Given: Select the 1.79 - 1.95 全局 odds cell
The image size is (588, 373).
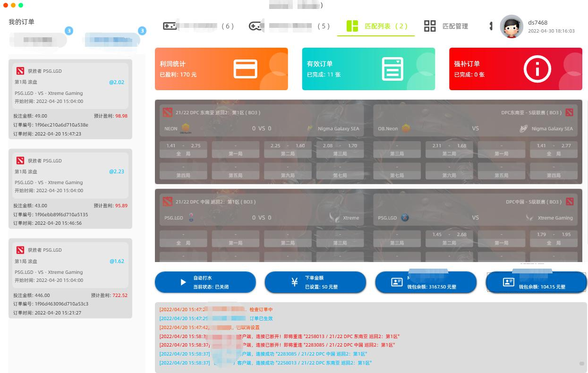Looking at the screenshot, I should click(554, 238).
